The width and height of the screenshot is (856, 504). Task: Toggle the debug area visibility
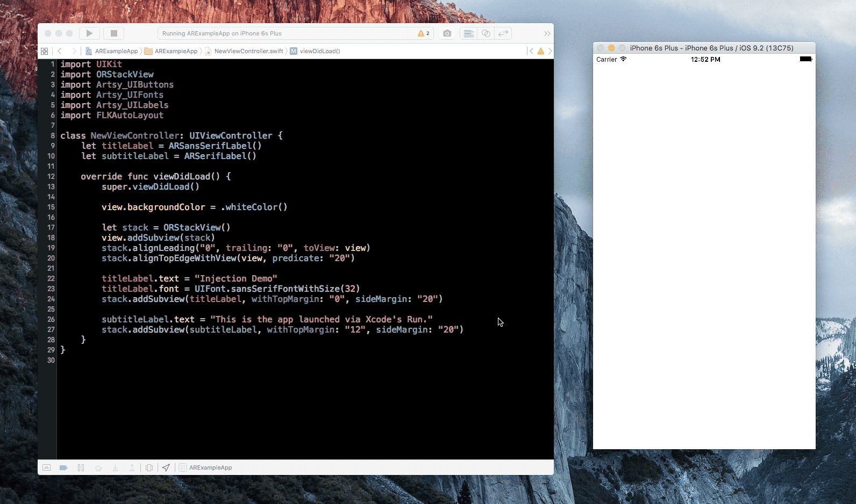(x=47, y=467)
